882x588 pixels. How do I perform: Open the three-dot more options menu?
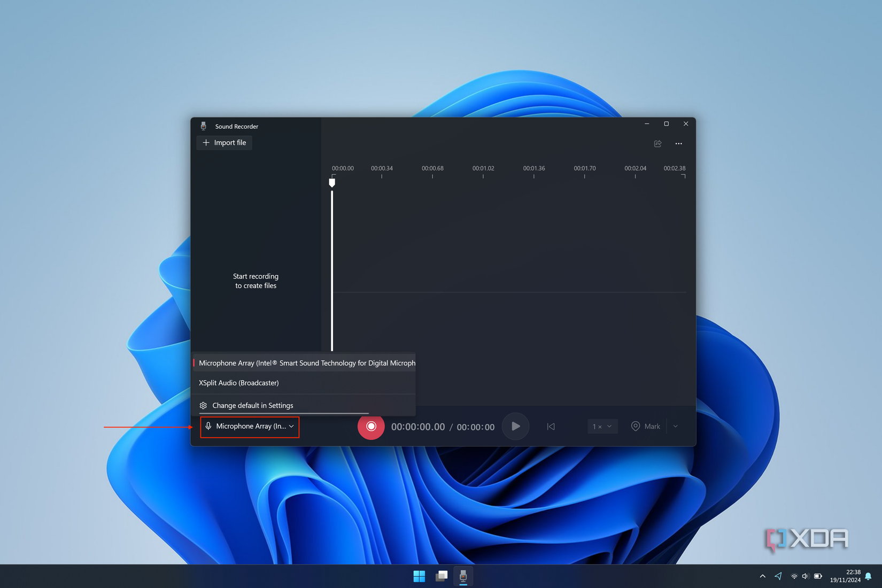[679, 143]
